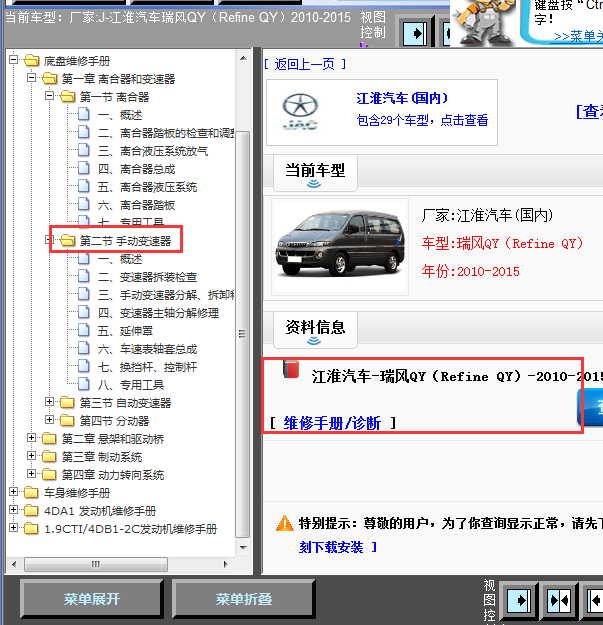Click the >>菜单 link at top right
The height and width of the screenshot is (625, 603).
click(x=578, y=36)
